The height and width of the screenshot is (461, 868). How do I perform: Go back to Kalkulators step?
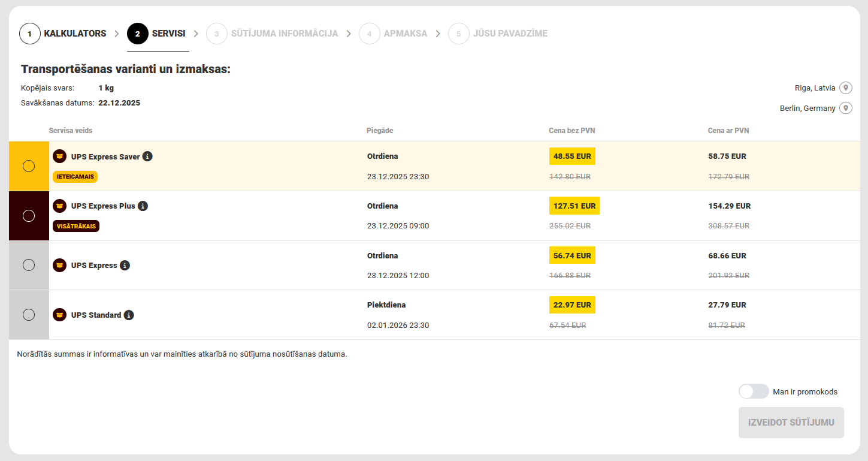click(x=63, y=34)
